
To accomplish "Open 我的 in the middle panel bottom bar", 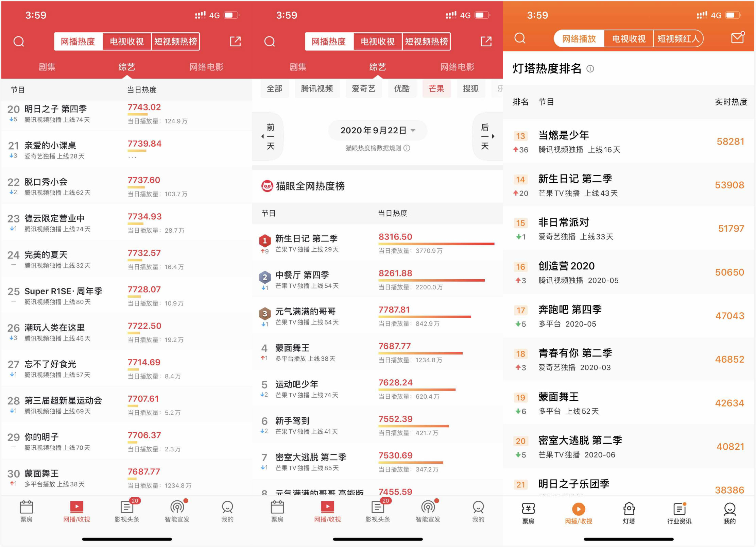I will (478, 511).
